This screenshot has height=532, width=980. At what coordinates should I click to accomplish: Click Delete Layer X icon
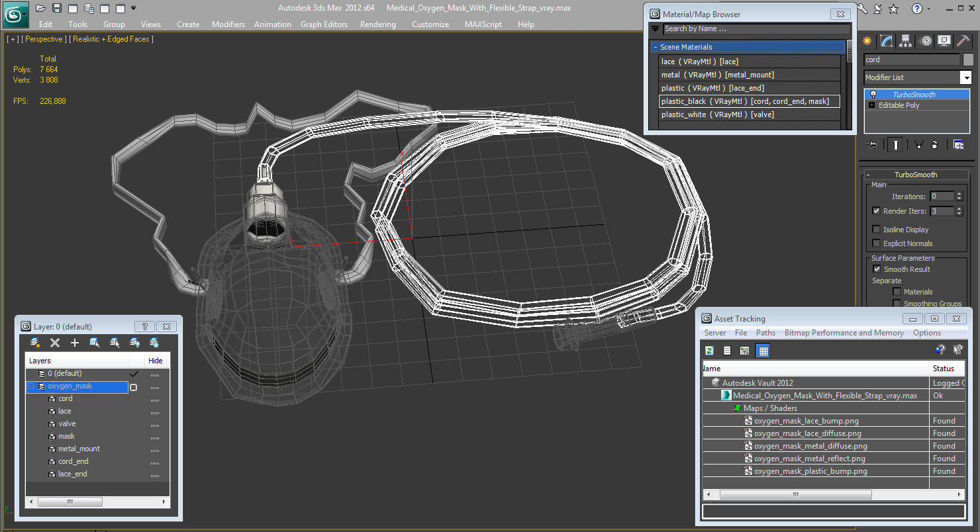click(x=55, y=343)
